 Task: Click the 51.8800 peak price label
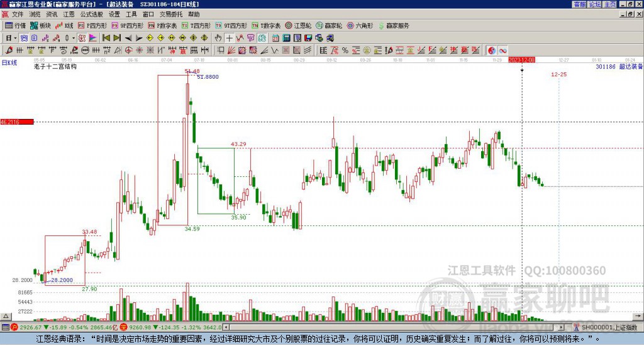click(x=208, y=77)
